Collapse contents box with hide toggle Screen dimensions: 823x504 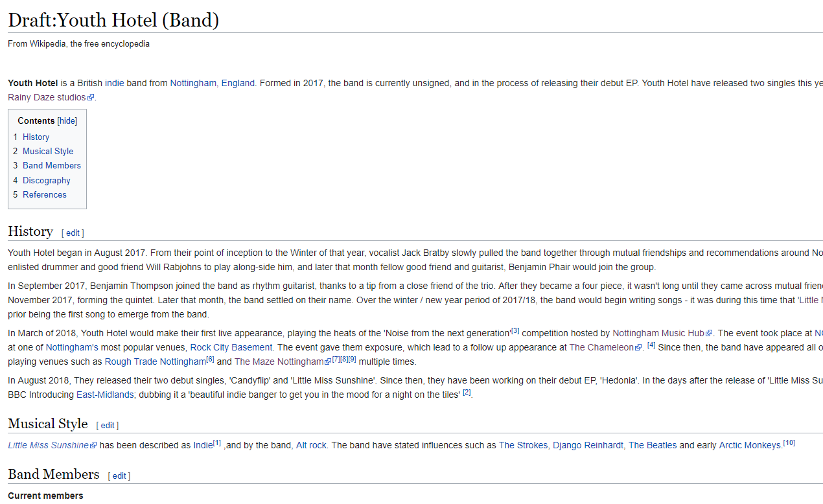pyautogui.click(x=67, y=121)
